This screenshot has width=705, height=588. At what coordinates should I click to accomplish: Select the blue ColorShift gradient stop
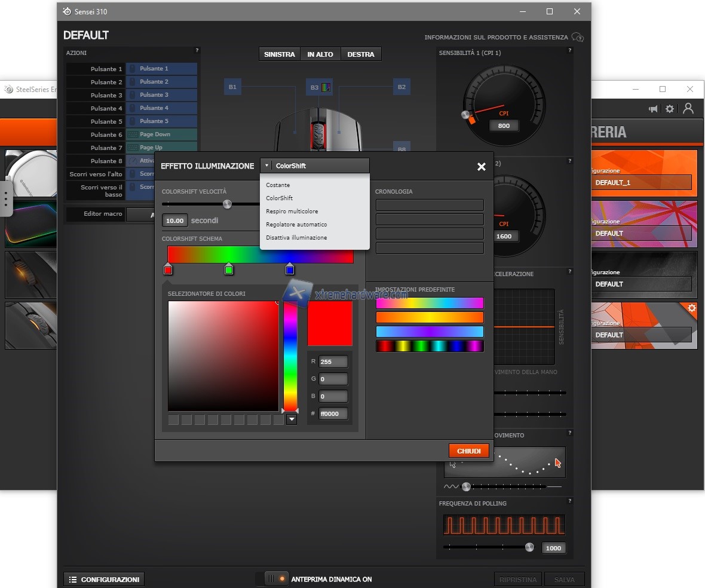tap(290, 269)
